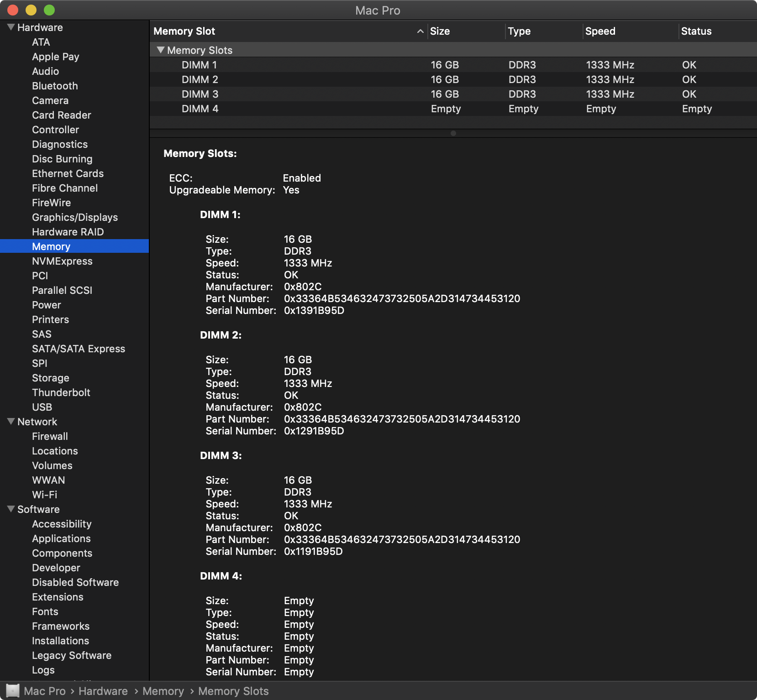Select SAS in the sidebar
757x700 pixels.
pos(42,334)
